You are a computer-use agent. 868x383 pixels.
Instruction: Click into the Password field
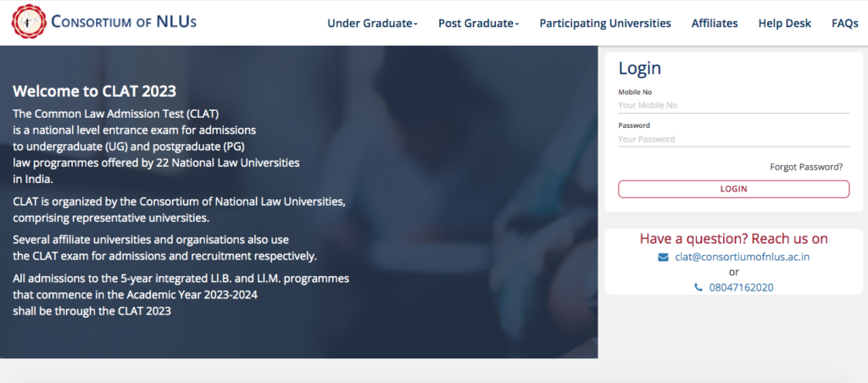pos(733,140)
